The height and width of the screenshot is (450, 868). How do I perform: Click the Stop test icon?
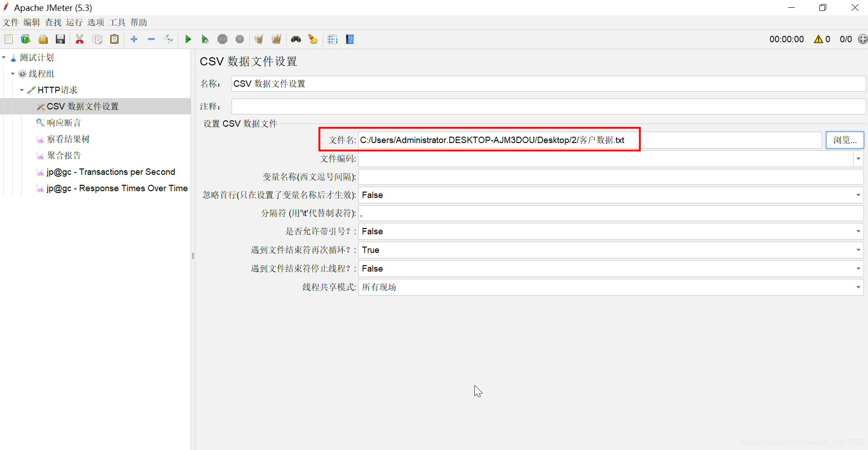pyautogui.click(x=222, y=40)
